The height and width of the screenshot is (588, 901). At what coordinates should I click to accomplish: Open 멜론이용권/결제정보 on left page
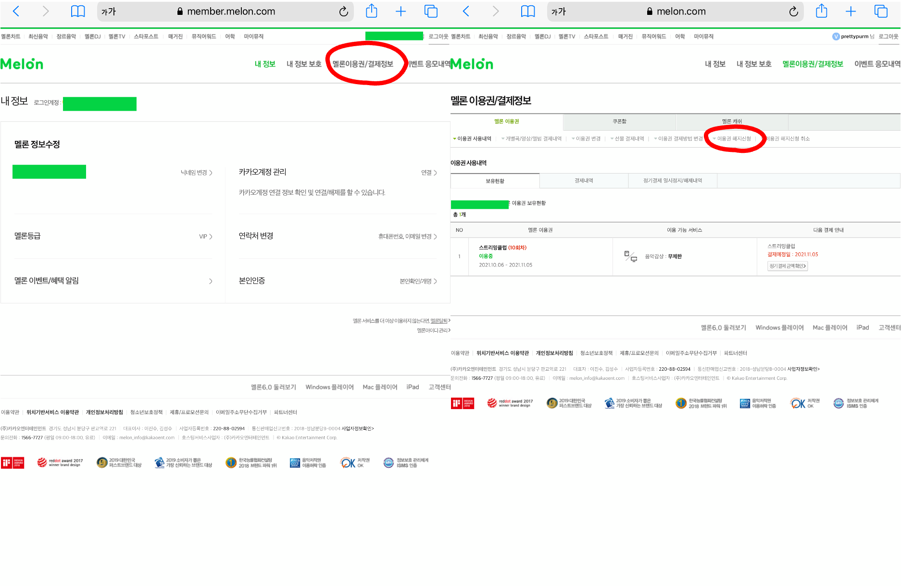click(x=363, y=64)
